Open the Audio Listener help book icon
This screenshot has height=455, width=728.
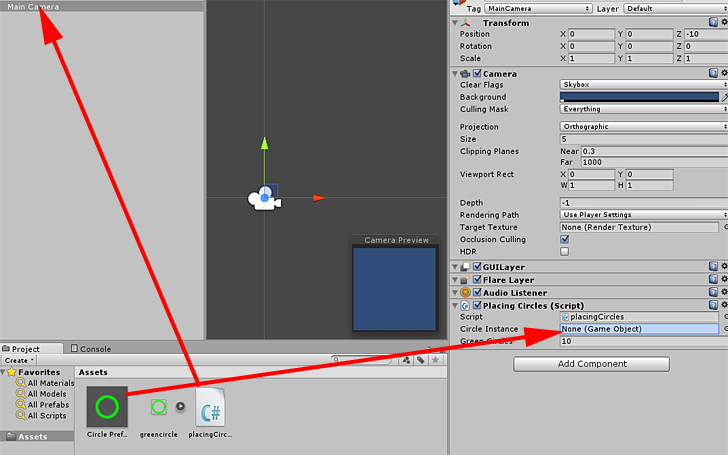713,292
